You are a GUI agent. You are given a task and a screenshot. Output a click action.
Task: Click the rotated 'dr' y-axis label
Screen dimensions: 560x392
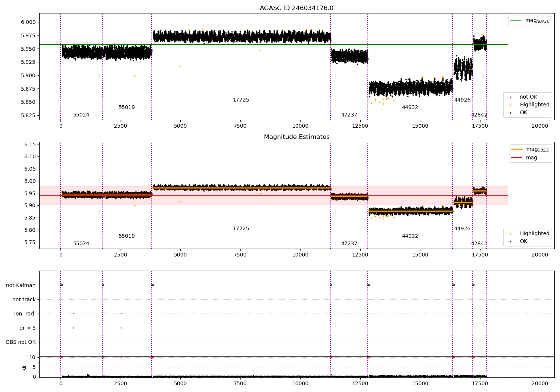(24, 367)
